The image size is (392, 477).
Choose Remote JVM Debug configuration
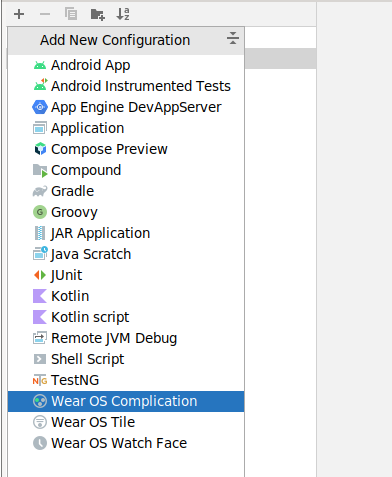click(126, 338)
